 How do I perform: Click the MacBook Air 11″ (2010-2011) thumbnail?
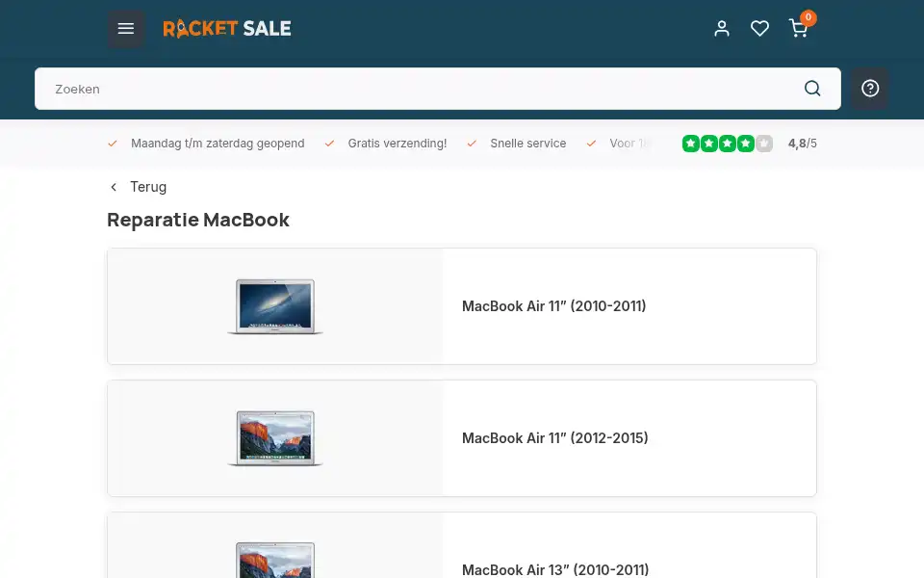point(275,306)
